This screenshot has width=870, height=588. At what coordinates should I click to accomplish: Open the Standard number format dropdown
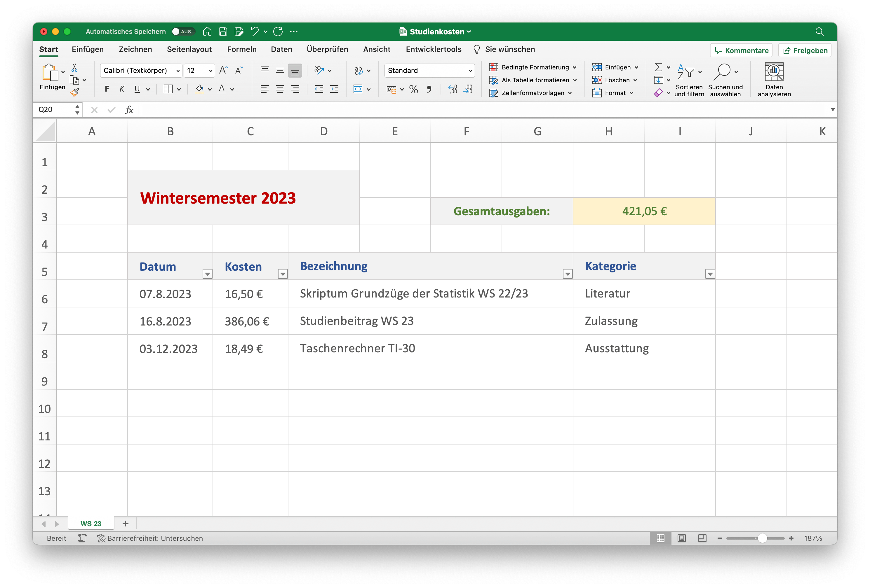coord(429,71)
